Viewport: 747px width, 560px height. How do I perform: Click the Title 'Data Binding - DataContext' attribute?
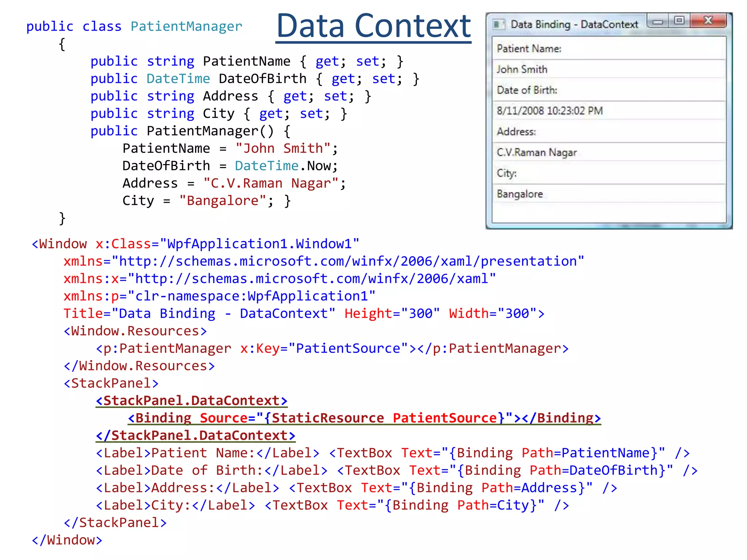pos(200,314)
